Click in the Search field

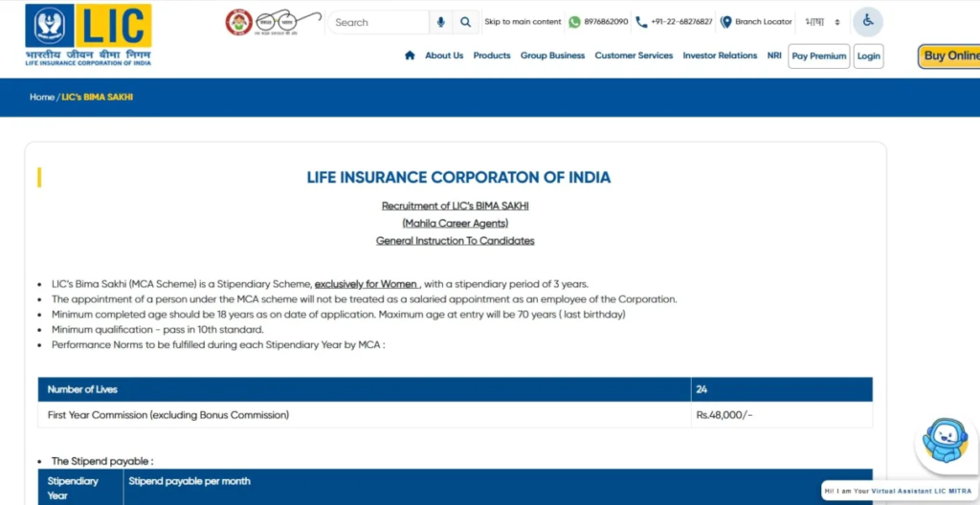(378, 22)
